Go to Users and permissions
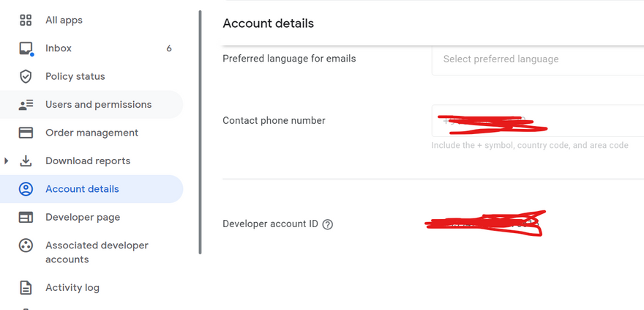The height and width of the screenshot is (310, 644). pyautogui.click(x=98, y=105)
